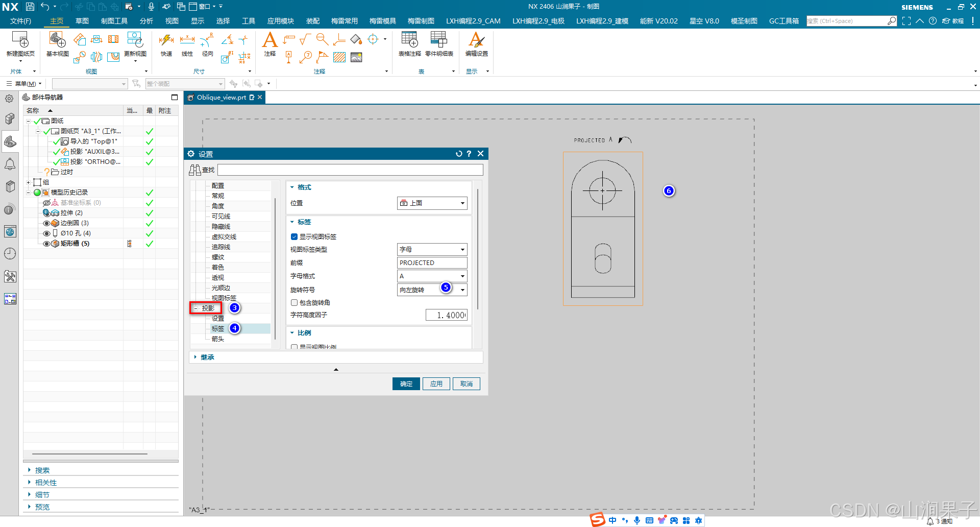
Task: Click the 应用 button
Action: tap(436, 384)
